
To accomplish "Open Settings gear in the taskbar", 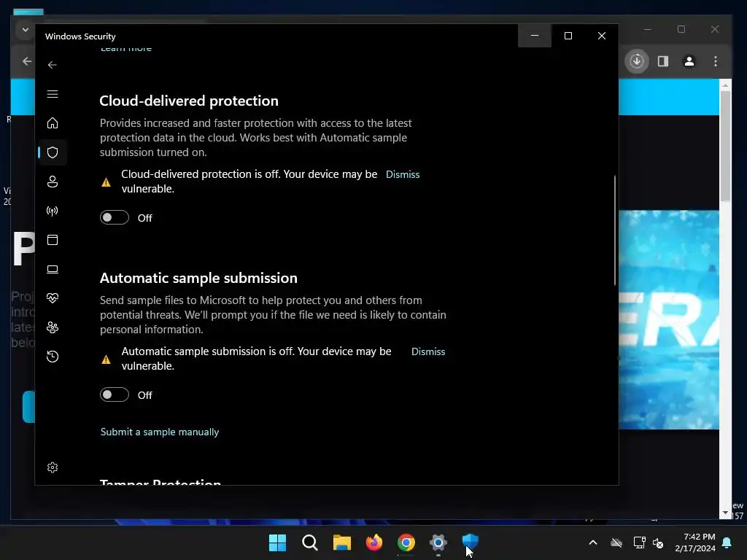I will click(438, 542).
